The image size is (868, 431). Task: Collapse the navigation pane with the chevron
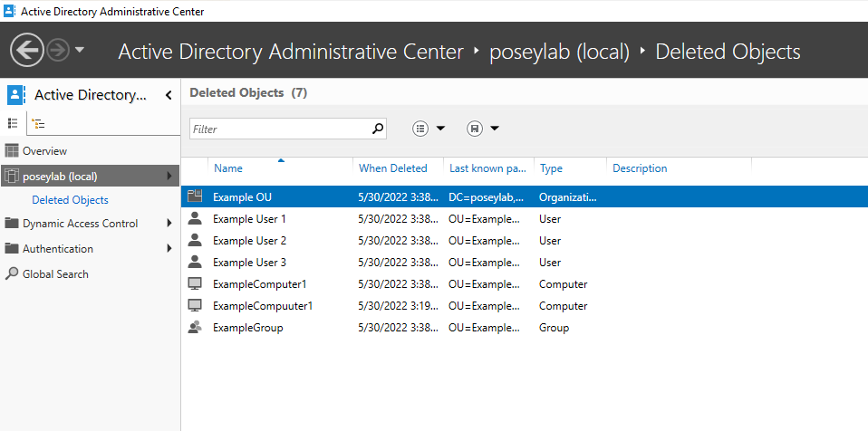click(x=169, y=95)
